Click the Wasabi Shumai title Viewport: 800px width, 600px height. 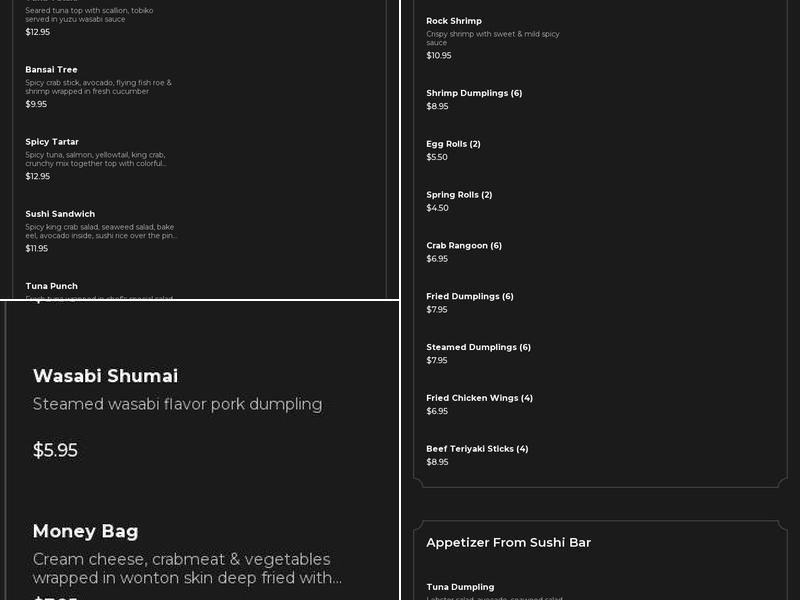105,376
